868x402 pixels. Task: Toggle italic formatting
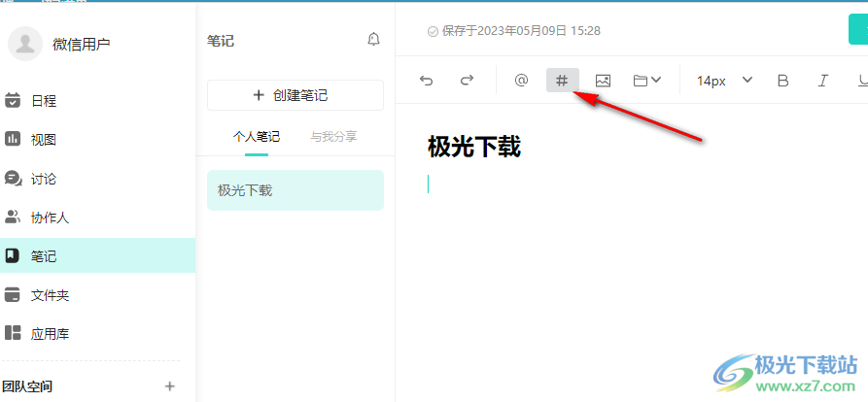(823, 81)
